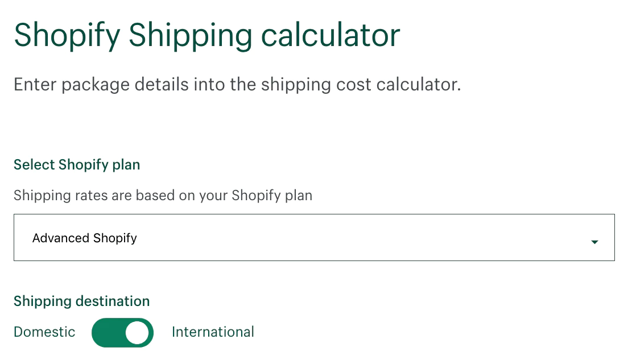Click the Advanced Shopify plan select box
The image size is (636, 364).
[x=314, y=238]
